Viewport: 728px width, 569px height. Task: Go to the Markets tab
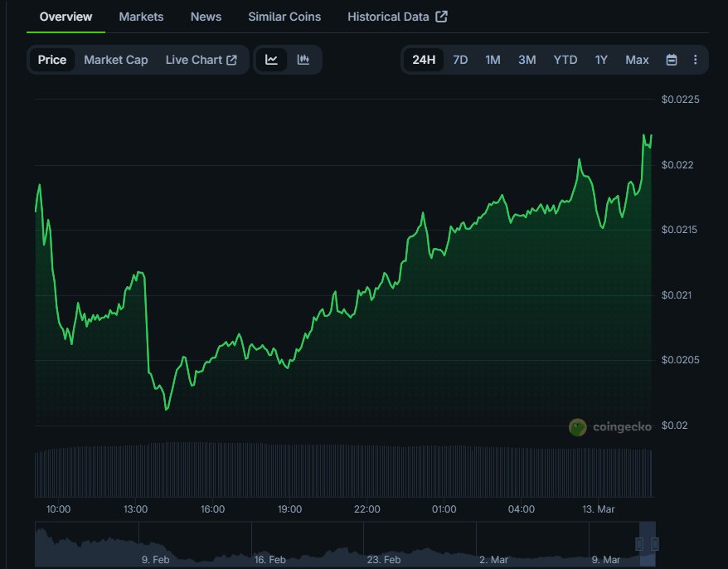[x=141, y=17]
